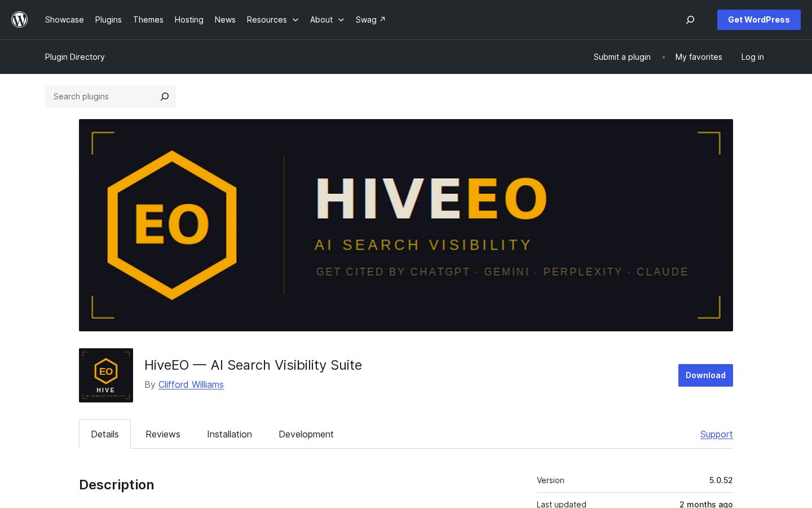Submit plugin search with magnifier icon
The image size is (812, 508).
point(165,97)
